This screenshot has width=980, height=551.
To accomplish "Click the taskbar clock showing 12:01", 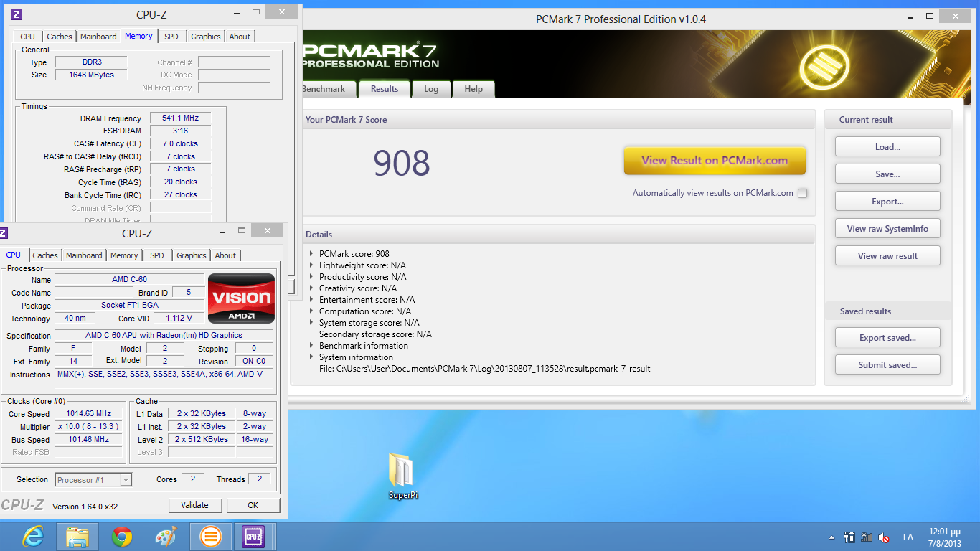I will pos(945,537).
